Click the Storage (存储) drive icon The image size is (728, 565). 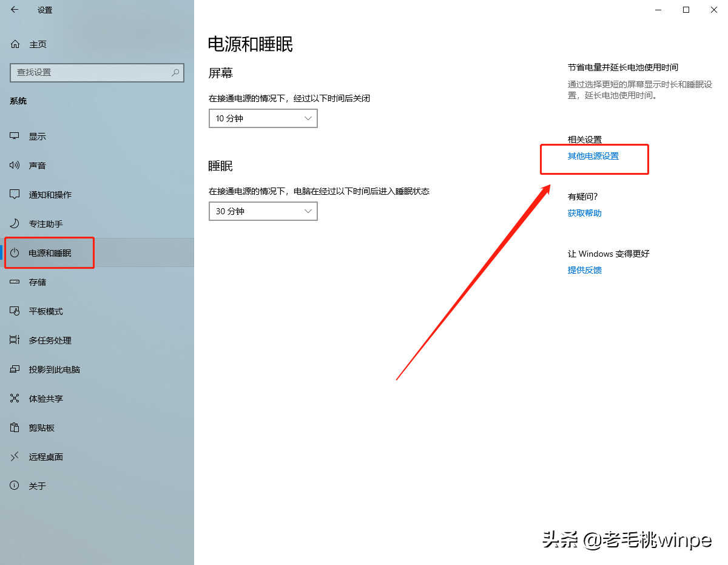point(15,282)
